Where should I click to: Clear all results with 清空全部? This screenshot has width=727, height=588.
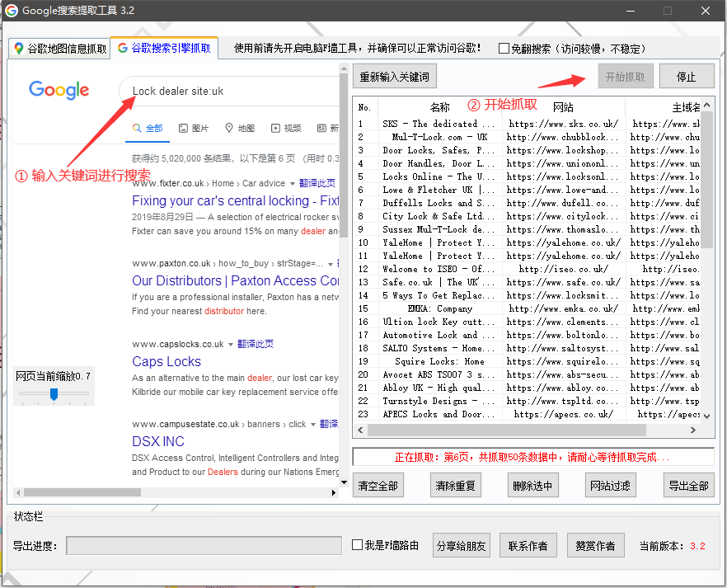(378, 485)
